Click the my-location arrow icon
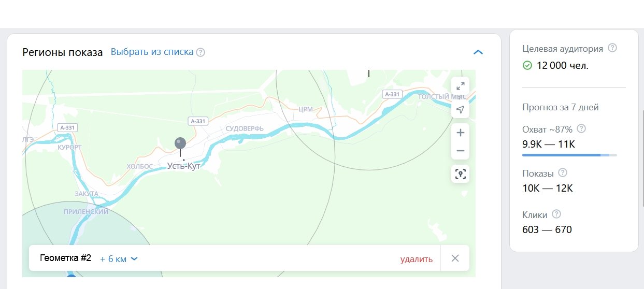Viewport: 644px width, 289px height. [x=460, y=109]
